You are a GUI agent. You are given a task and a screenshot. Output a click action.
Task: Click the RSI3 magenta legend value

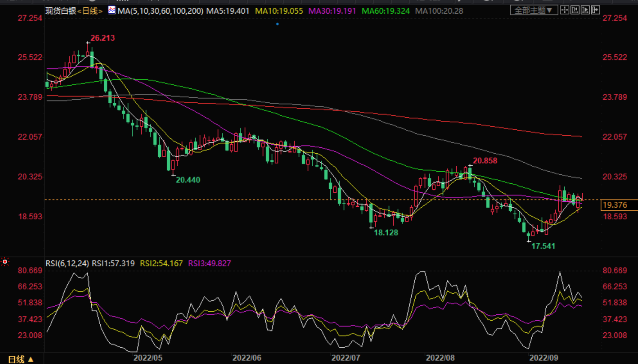pos(210,263)
